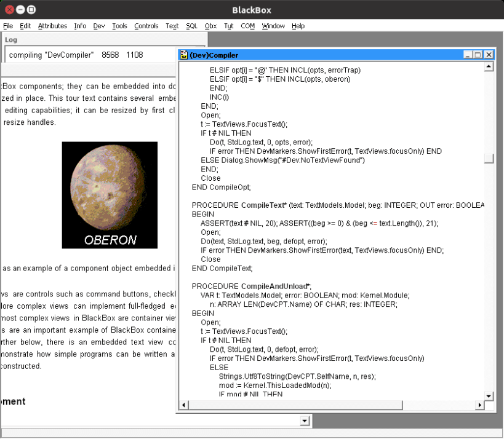Select the embedded OBERON planet image

coord(110,195)
